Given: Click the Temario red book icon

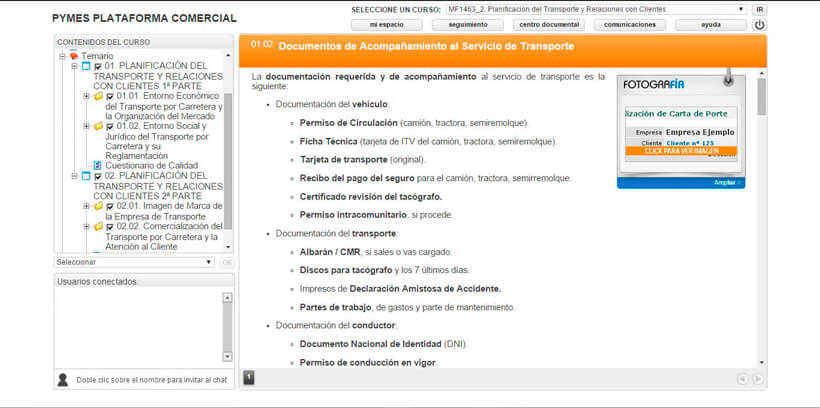Looking at the screenshot, I should coord(74,56).
